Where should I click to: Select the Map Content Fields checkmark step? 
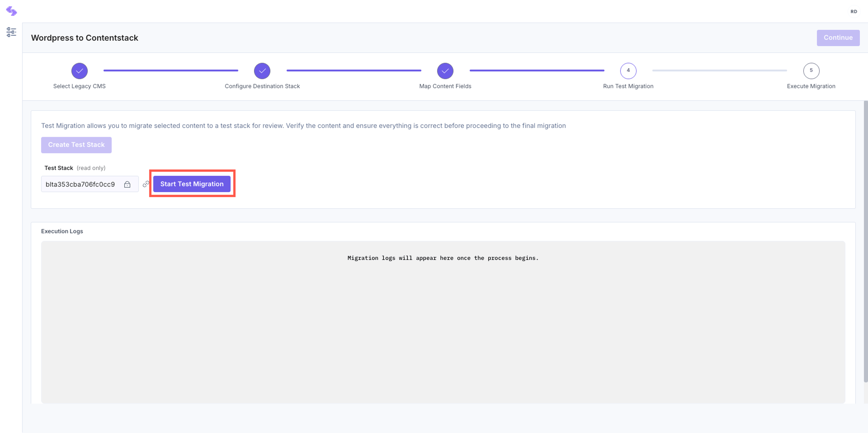(445, 71)
